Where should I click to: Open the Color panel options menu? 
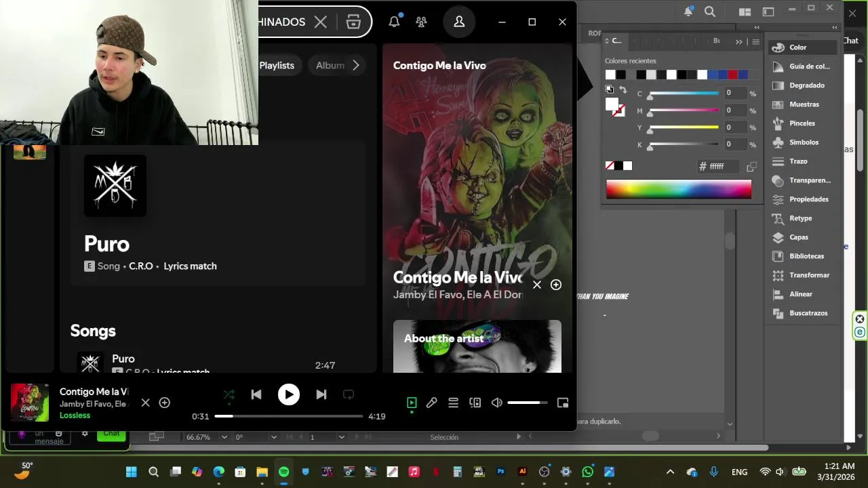coord(756,41)
